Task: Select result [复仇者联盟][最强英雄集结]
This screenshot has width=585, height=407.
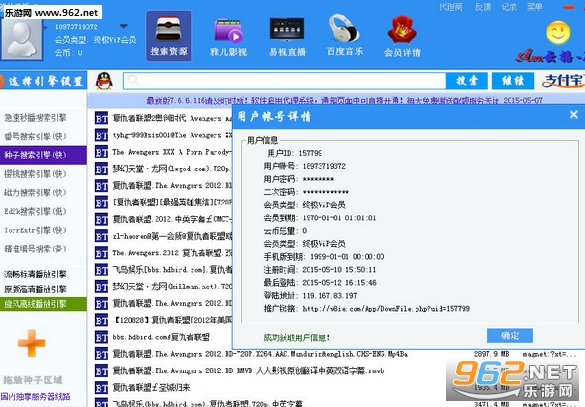Action: pos(172,203)
